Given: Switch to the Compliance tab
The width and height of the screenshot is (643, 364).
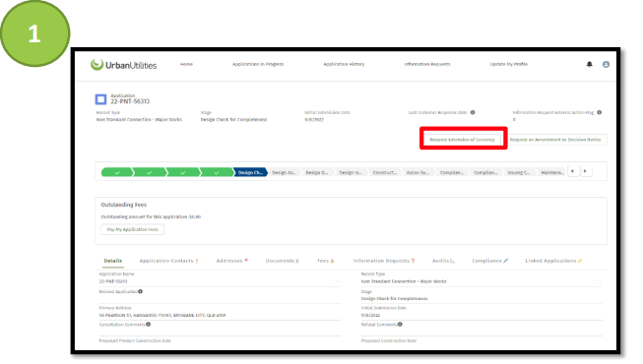Looking at the screenshot, I should click(x=489, y=261).
